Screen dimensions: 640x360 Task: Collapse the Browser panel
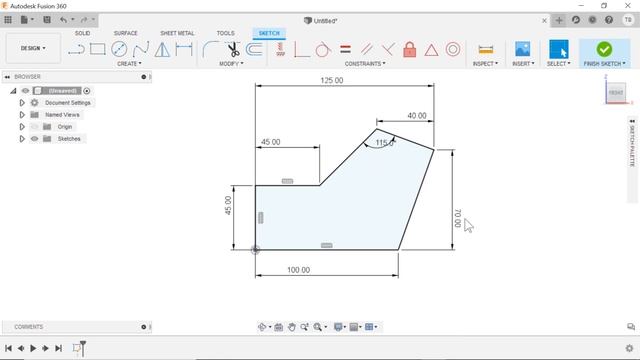(x=7, y=77)
